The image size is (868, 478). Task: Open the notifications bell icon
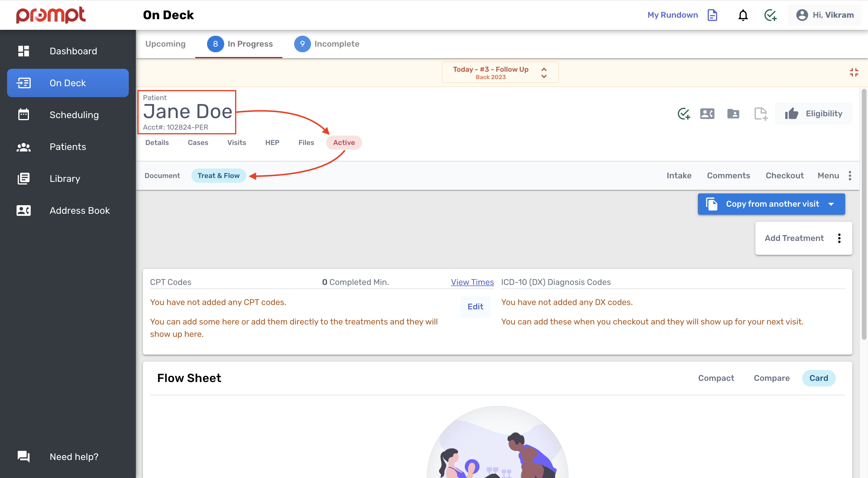tap(743, 15)
